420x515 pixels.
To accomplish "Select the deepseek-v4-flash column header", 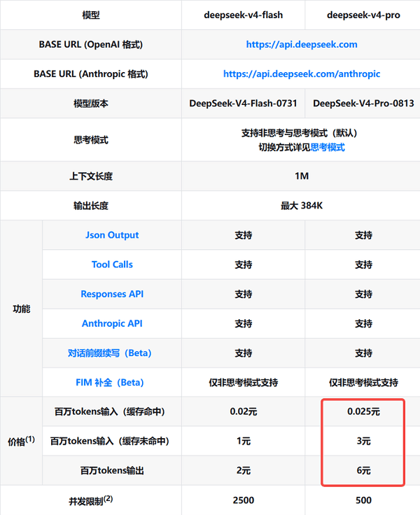I will 243,15.
